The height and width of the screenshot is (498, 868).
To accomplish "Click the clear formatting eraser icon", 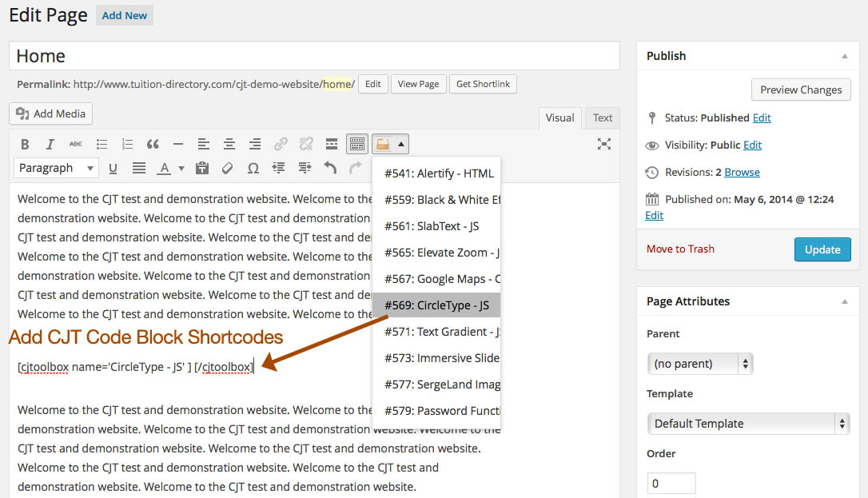I will 228,168.
